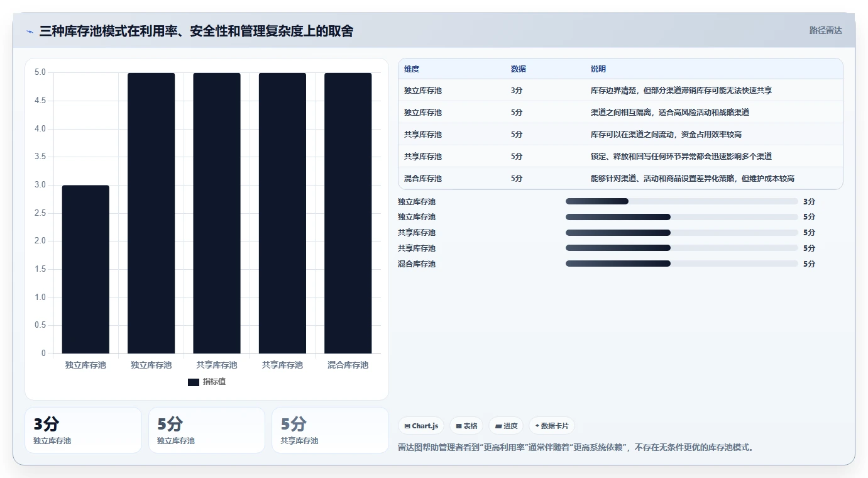Image resolution: width=868 pixels, height=478 pixels.
Task: Click the 0.5 y-axis value
Action: click(40, 325)
